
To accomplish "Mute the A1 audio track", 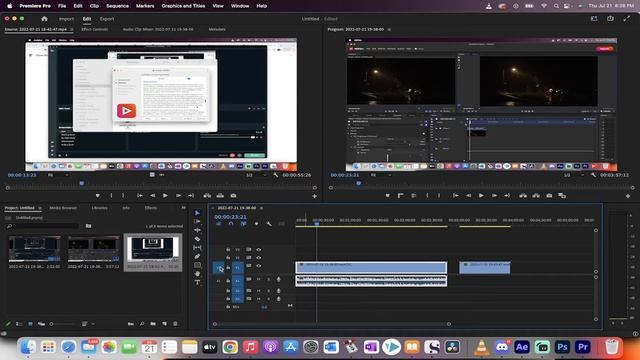I will click(x=258, y=279).
